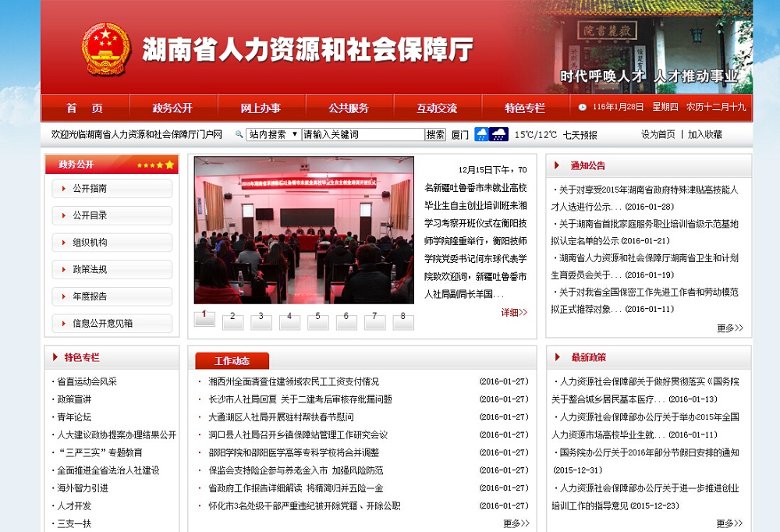Open notice 关于对享受2015年湖南省政府特殊津贴
780x532 pixels.
(645, 198)
